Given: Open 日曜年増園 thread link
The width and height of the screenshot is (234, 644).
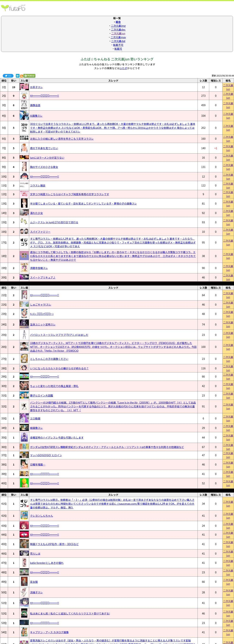Looking at the screenshot, I should (x=38, y=464).
